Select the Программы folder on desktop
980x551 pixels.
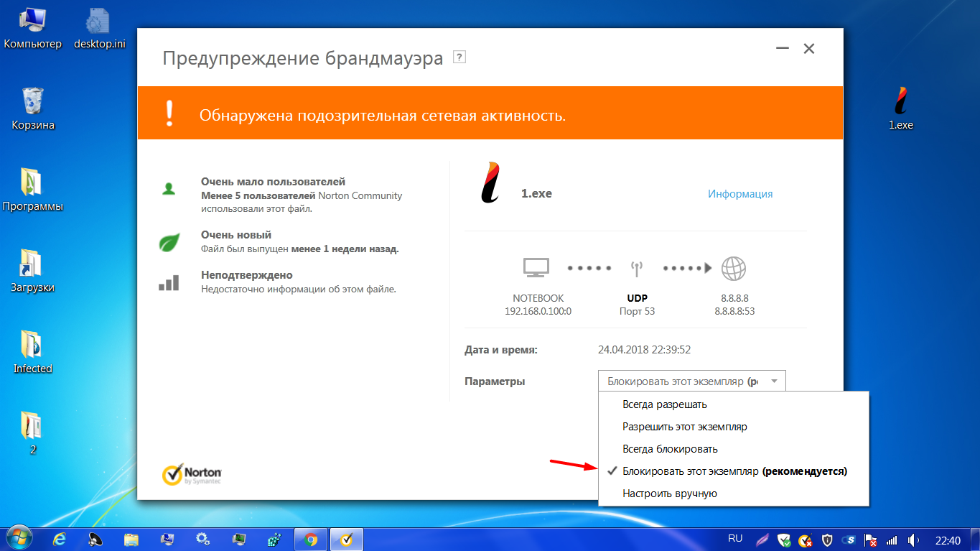pos(33,190)
